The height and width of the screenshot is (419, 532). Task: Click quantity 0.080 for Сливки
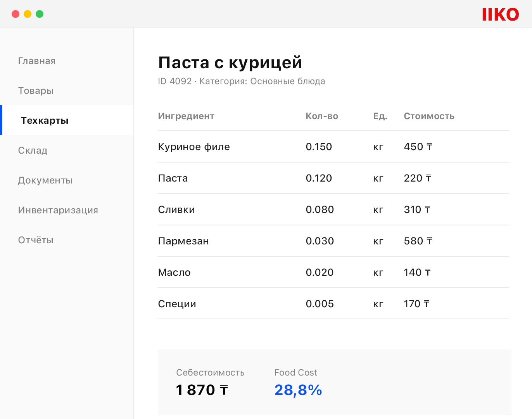pyautogui.click(x=320, y=209)
